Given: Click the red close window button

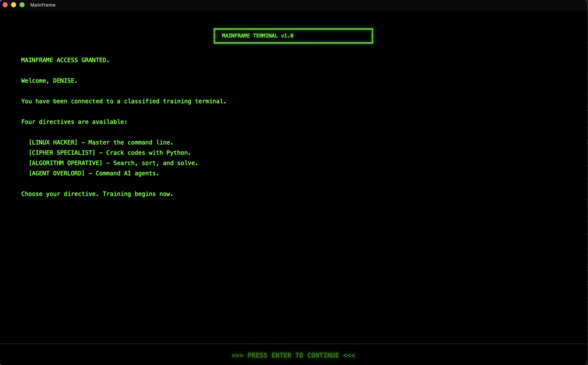Looking at the screenshot, I should (5, 5).
